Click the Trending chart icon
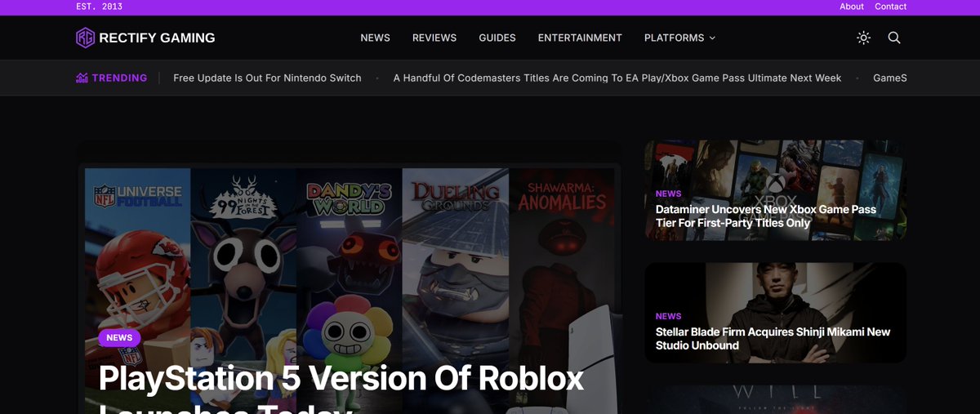980x414 pixels. click(x=82, y=78)
